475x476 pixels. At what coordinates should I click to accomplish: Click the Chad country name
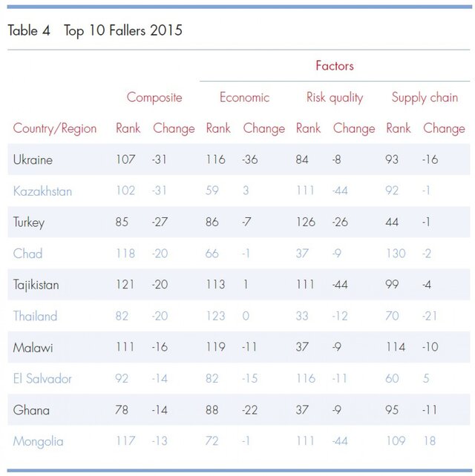point(27,254)
